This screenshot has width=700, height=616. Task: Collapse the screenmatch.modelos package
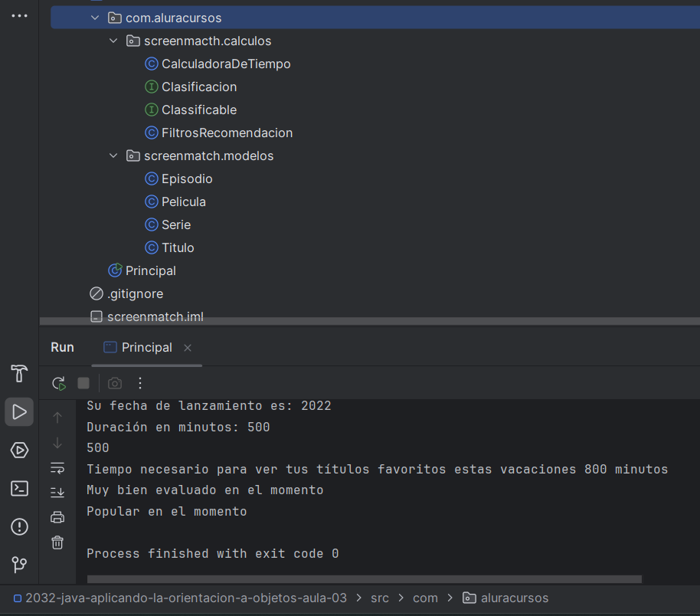[113, 156]
